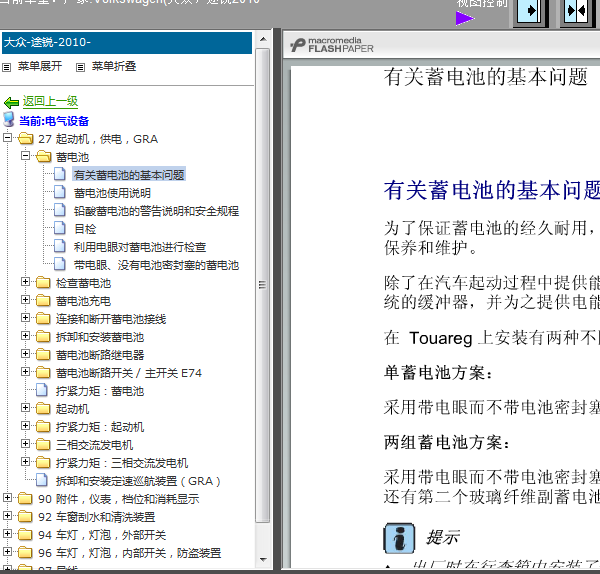The width and height of the screenshot is (600, 574).
Task: Click the green back arrow icon
Action: tap(11, 102)
